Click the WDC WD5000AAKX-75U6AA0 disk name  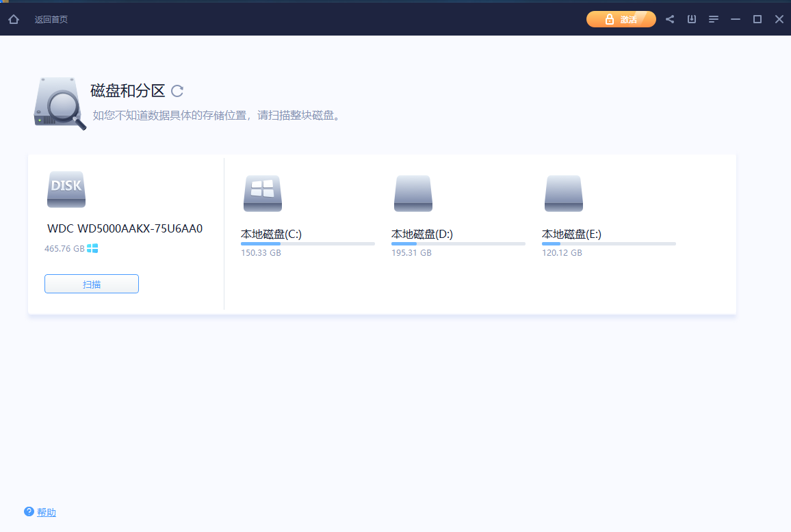click(125, 228)
